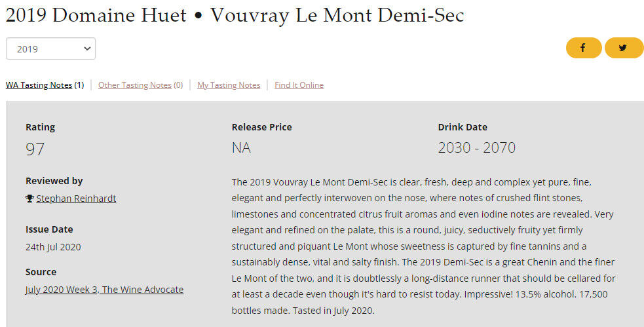Click the Release Price heading
644x327 pixels.
tap(261, 127)
